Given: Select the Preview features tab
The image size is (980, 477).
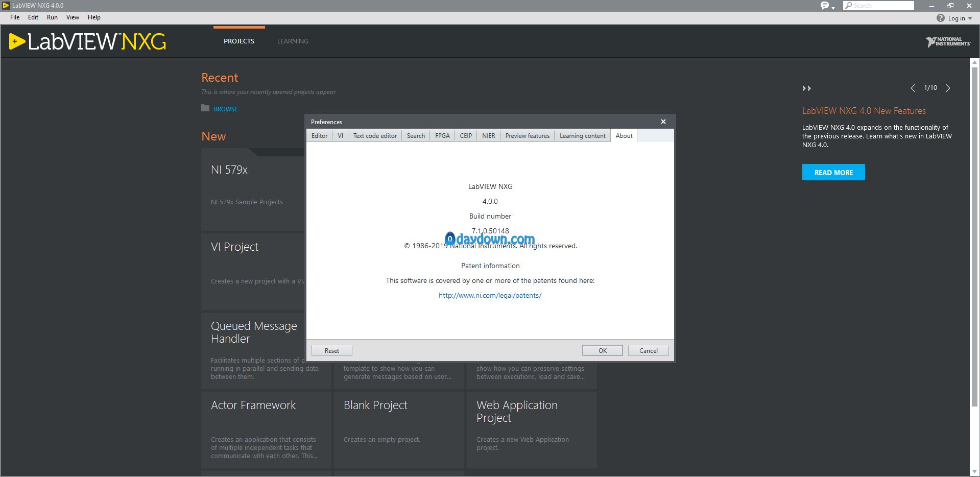Looking at the screenshot, I should coord(527,136).
